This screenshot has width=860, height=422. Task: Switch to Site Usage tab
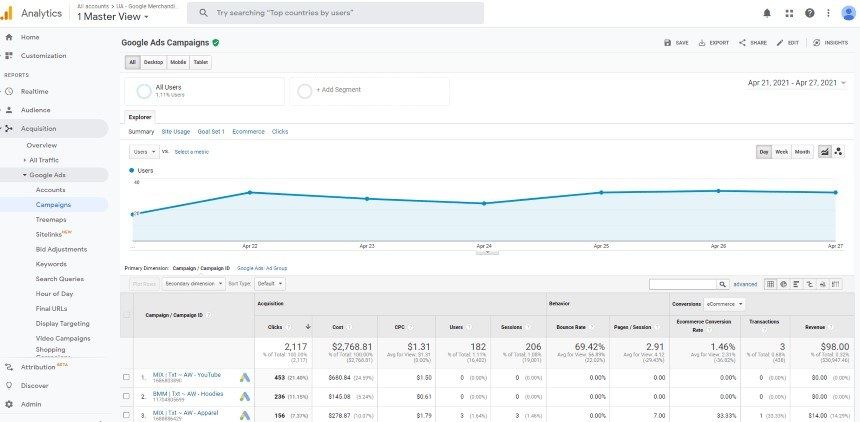click(176, 132)
